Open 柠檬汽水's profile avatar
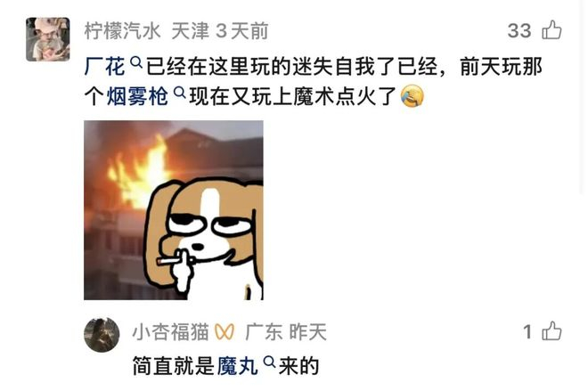The height and width of the screenshot is (391, 588). (47, 39)
